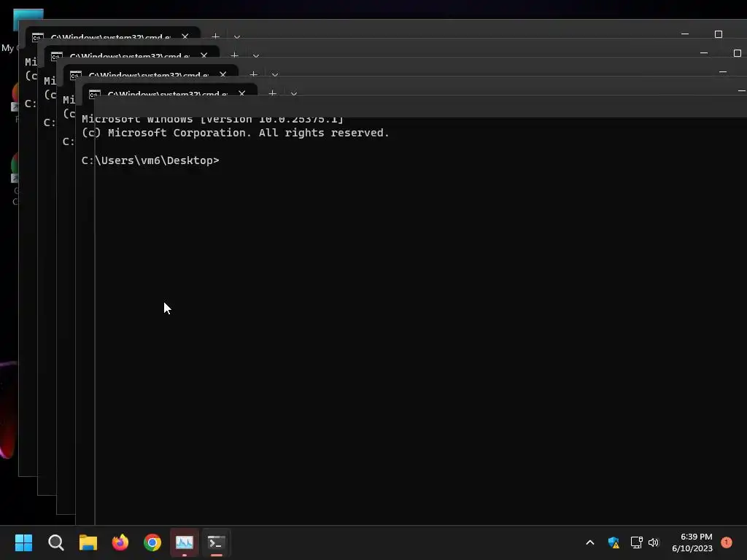Minimize the second-from-back Terminal window

coord(704,52)
